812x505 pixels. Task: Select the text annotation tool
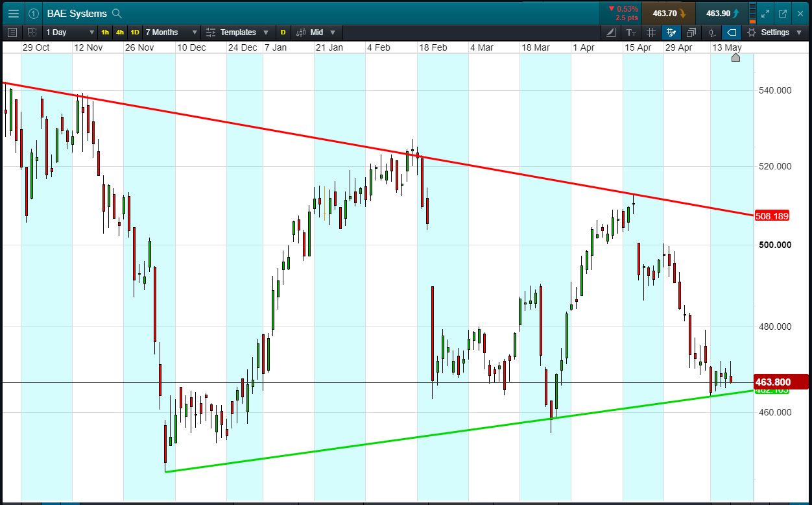pos(631,32)
